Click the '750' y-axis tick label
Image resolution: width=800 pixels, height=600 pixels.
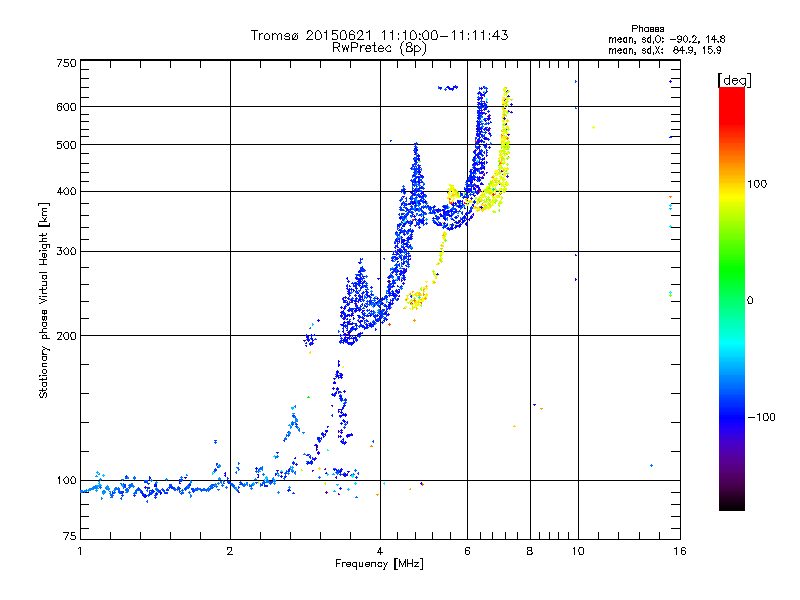(x=66, y=63)
